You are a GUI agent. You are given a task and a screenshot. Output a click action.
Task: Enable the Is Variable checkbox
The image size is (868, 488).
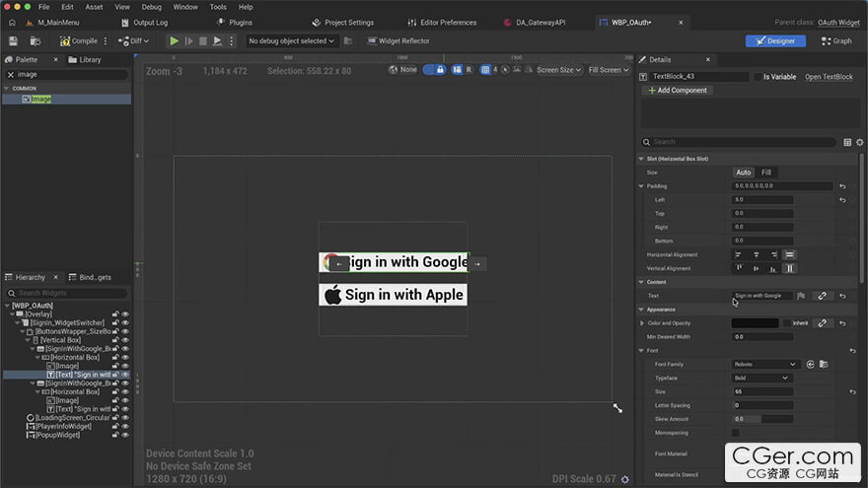click(x=758, y=77)
